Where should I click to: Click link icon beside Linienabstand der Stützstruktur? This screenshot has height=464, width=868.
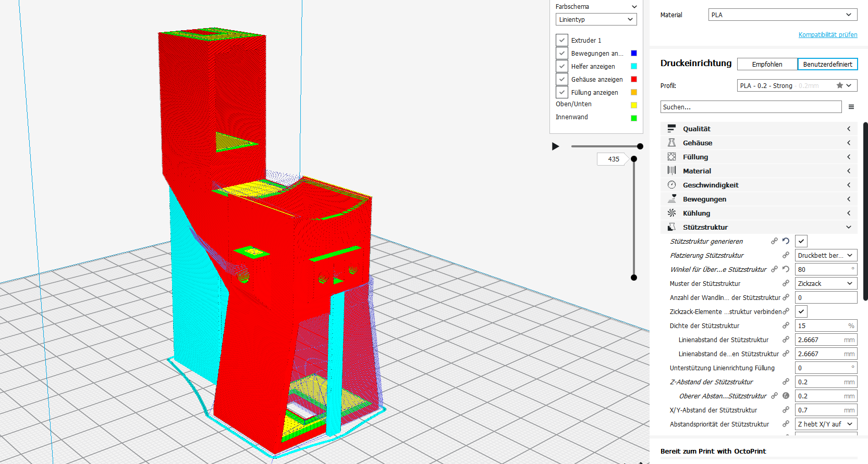click(x=786, y=340)
